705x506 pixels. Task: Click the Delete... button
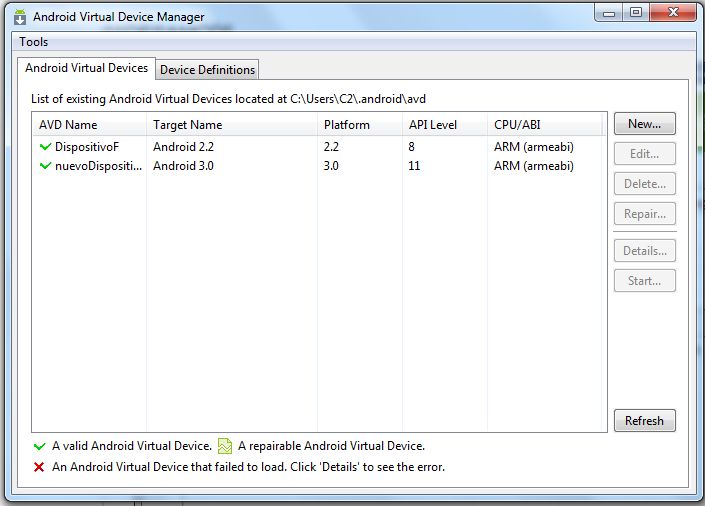pos(644,184)
